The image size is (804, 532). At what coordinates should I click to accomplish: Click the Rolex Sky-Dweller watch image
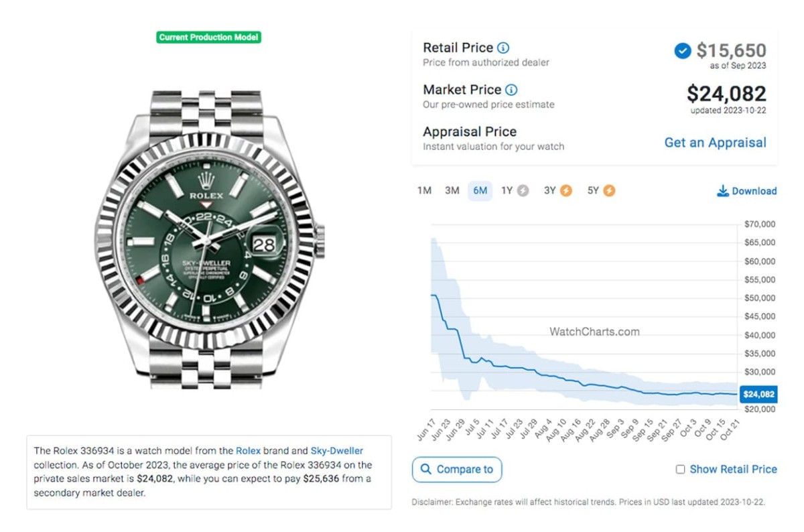coord(208,241)
